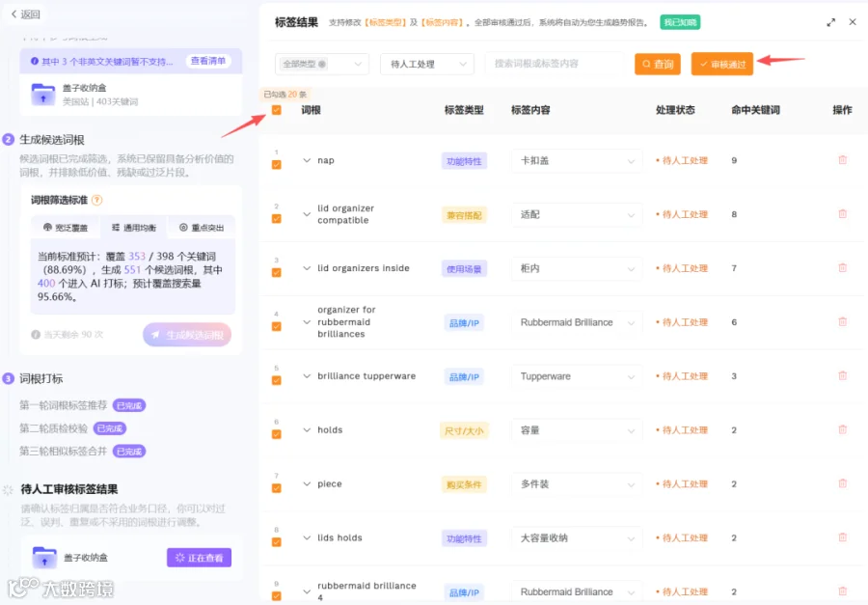This screenshot has width=868, height=605.
Task: Uncheck the piece row checkbox
Action: tap(276, 488)
